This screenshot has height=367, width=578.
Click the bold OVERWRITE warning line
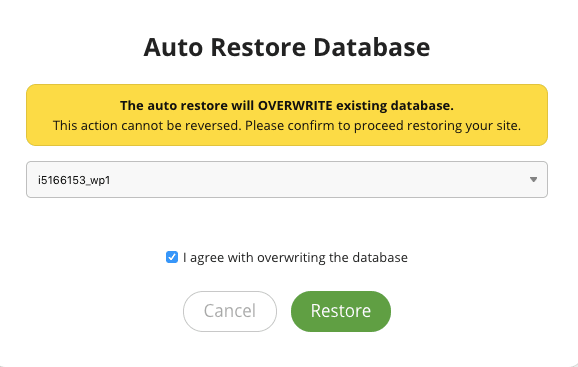pyautogui.click(x=287, y=105)
